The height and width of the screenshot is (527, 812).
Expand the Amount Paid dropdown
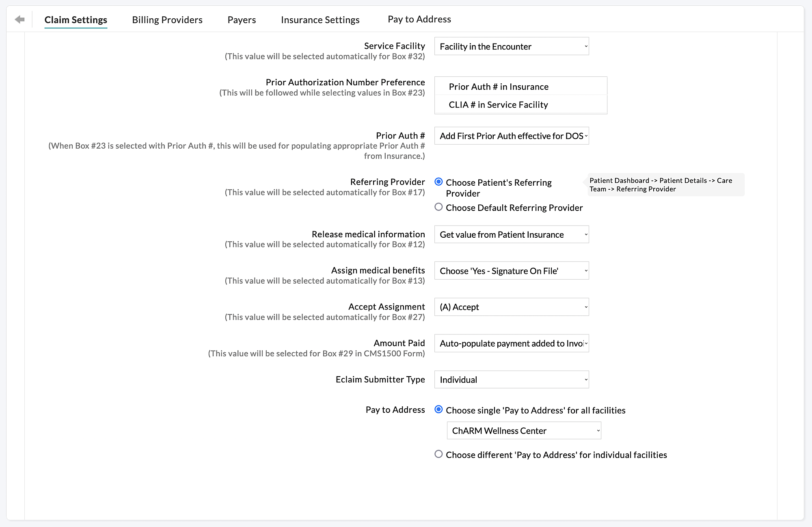coord(511,343)
